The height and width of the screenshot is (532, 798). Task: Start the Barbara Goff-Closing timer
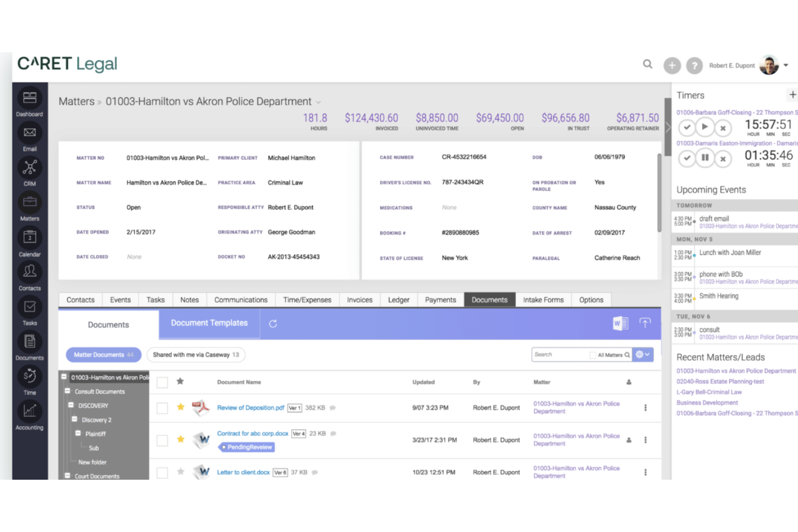705,127
